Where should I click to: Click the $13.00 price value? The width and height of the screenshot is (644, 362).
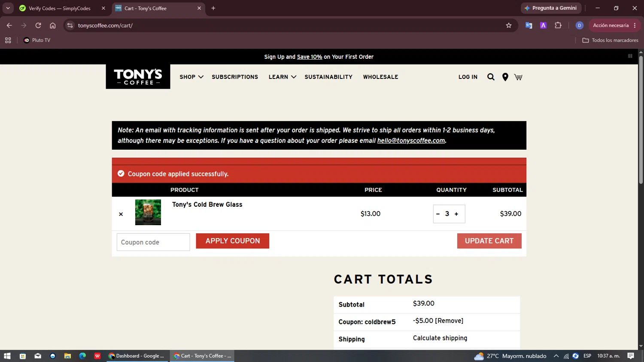(x=371, y=214)
